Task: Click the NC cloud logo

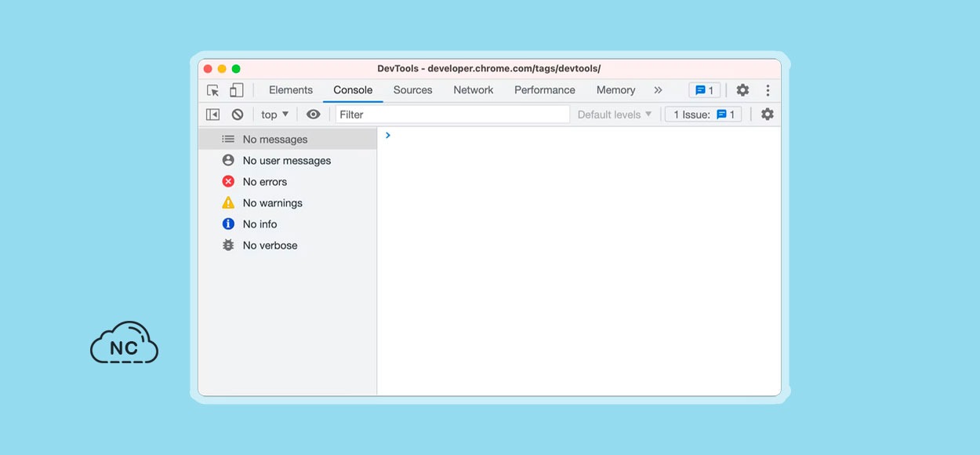Action: pyautogui.click(x=124, y=343)
